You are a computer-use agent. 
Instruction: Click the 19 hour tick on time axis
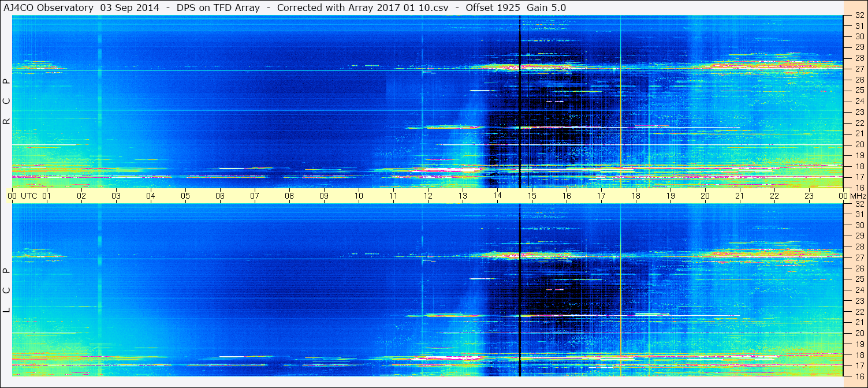click(670, 196)
